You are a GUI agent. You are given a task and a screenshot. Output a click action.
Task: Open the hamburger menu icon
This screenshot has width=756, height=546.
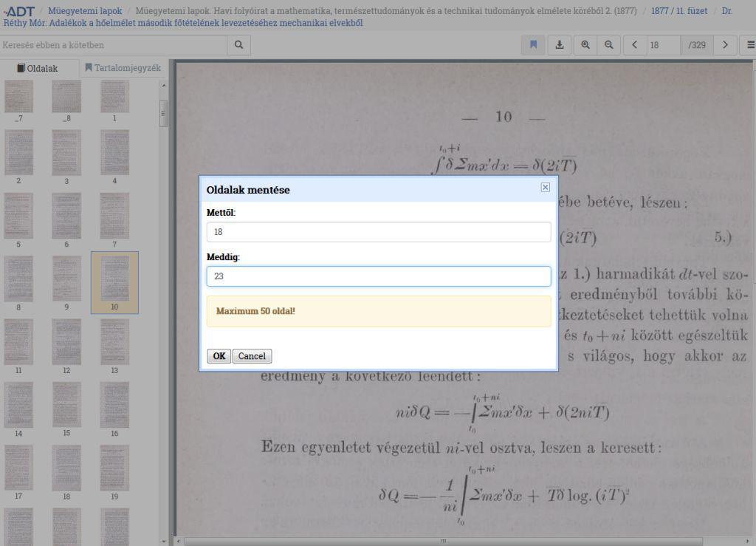click(750, 45)
